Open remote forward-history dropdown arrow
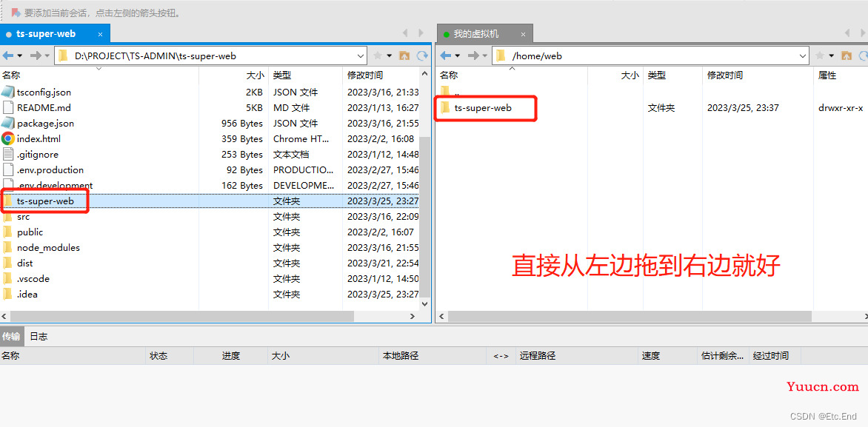The height and width of the screenshot is (427, 868). coord(485,56)
